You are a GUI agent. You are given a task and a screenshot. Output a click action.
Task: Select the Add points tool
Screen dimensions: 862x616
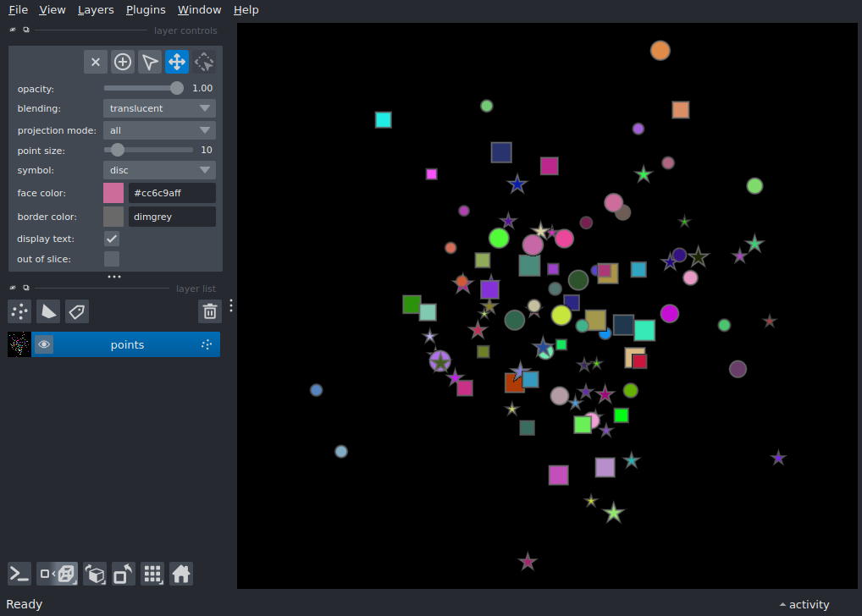tap(123, 61)
